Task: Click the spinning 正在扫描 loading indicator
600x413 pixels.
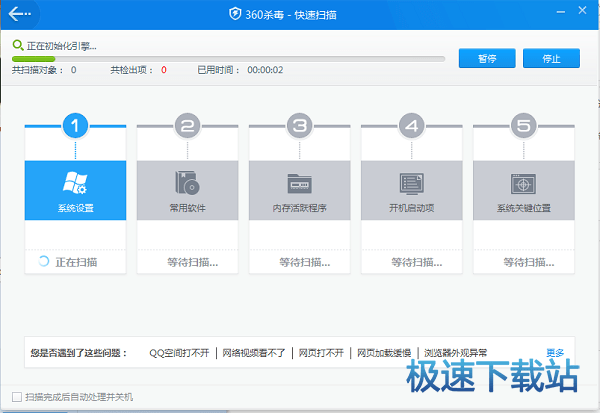Action: tap(42, 261)
